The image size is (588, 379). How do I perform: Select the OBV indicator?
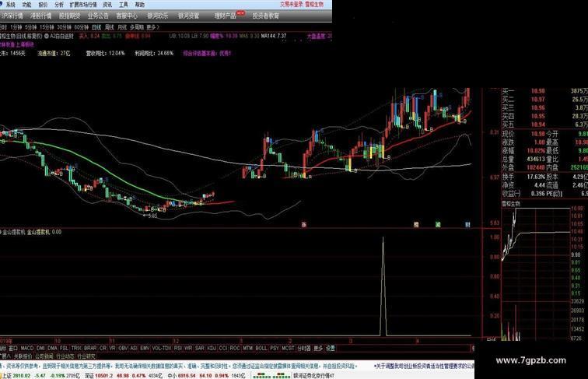point(123,348)
